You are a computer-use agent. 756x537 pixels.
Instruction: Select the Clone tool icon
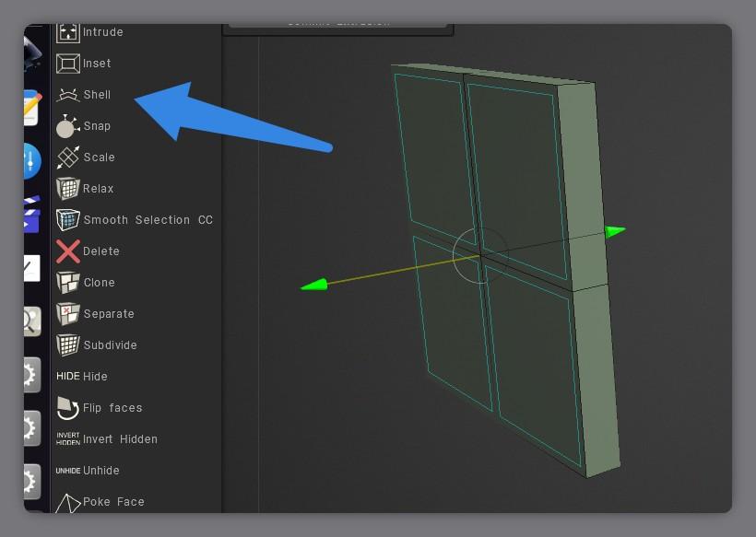coord(68,283)
